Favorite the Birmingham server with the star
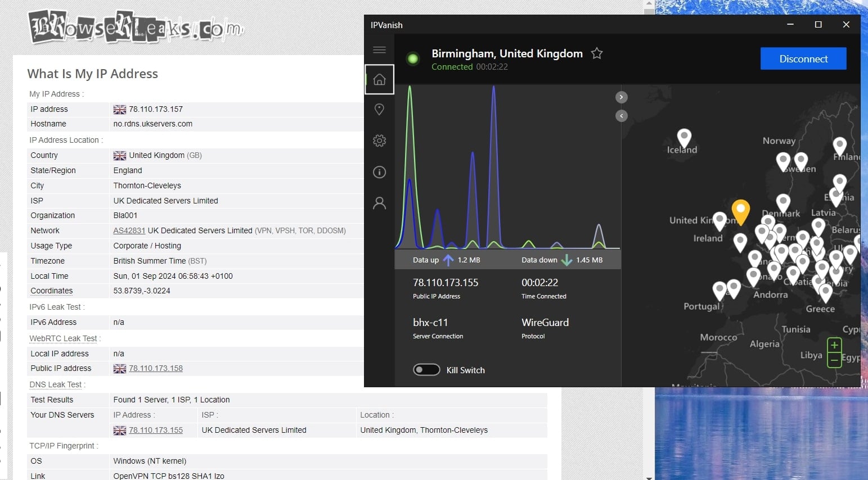 click(x=596, y=53)
